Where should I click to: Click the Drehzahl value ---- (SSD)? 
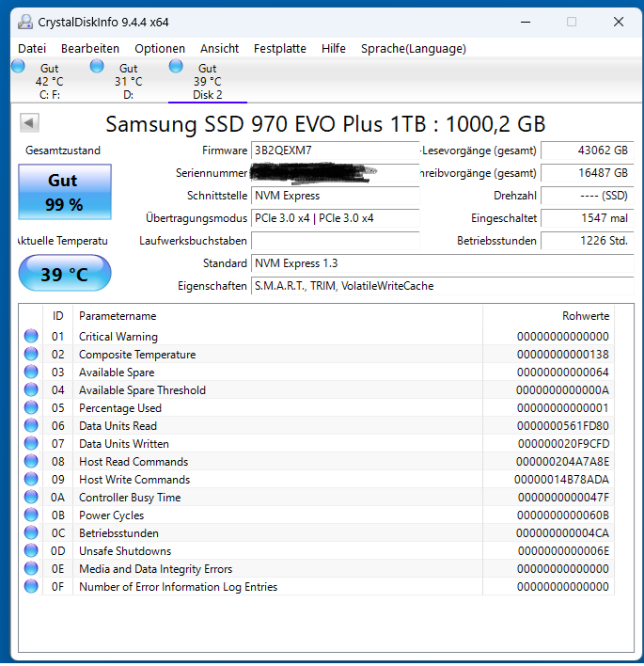(x=587, y=196)
